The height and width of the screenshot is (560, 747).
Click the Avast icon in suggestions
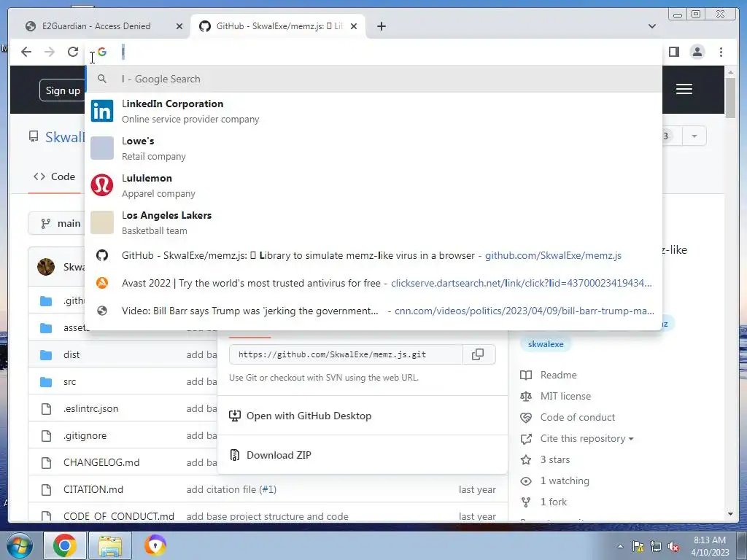pyautogui.click(x=102, y=283)
